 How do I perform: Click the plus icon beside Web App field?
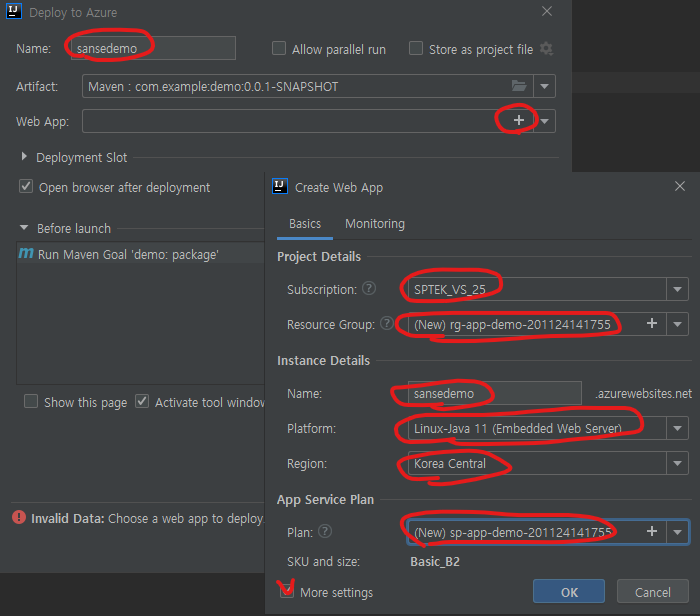pos(518,121)
